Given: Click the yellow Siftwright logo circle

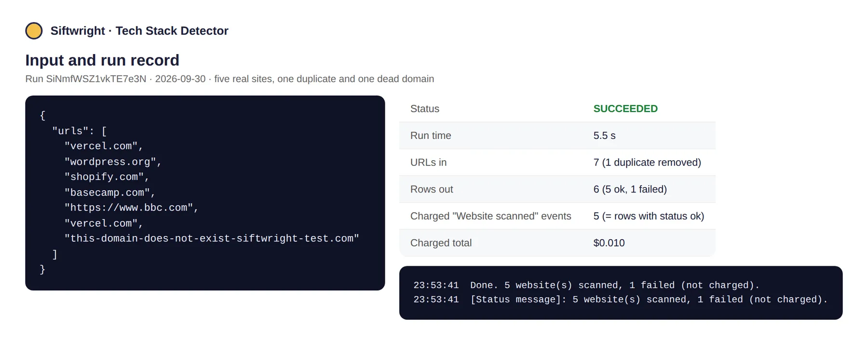Looking at the screenshot, I should coord(34,31).
